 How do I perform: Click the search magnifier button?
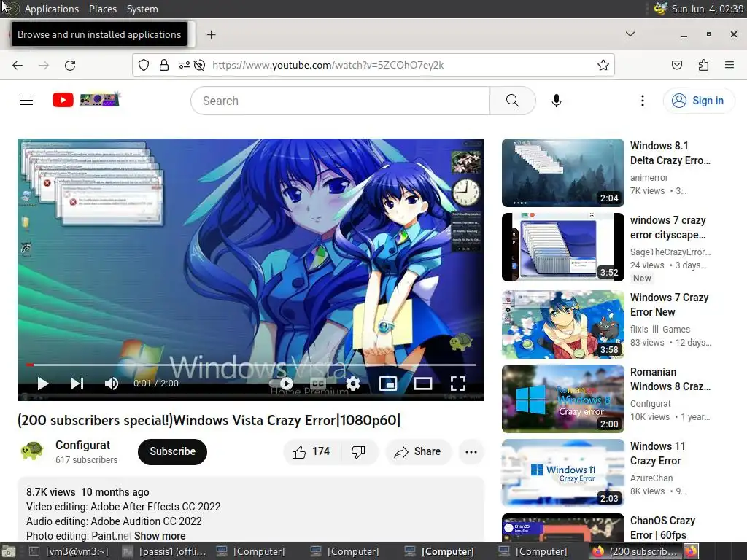(513, 101)
